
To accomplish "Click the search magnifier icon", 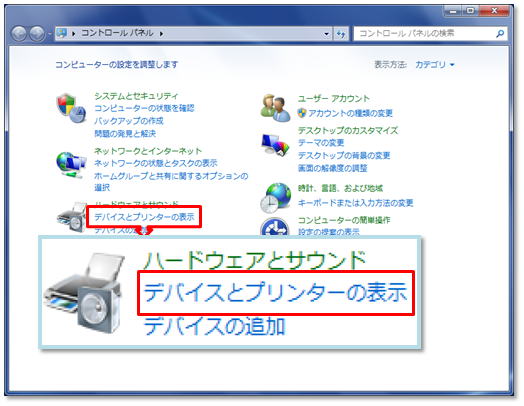I will point(500,33).
